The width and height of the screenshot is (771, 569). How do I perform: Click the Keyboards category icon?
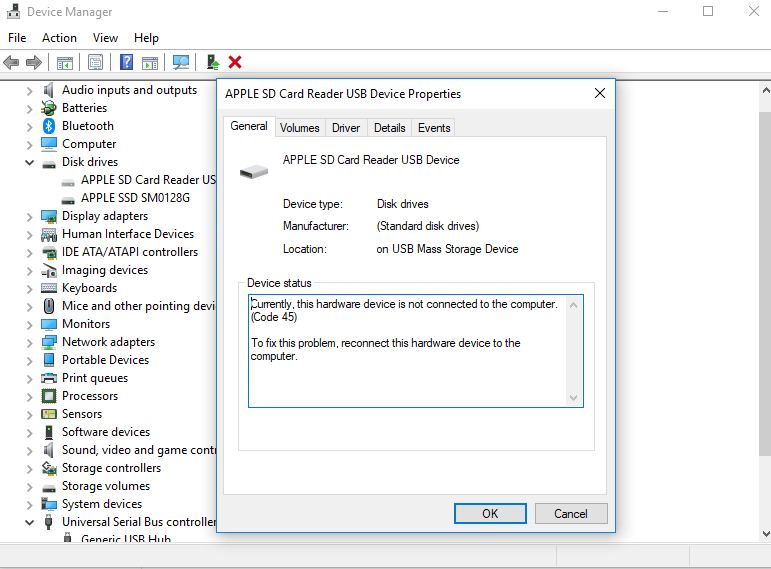(x=49, y=288)
